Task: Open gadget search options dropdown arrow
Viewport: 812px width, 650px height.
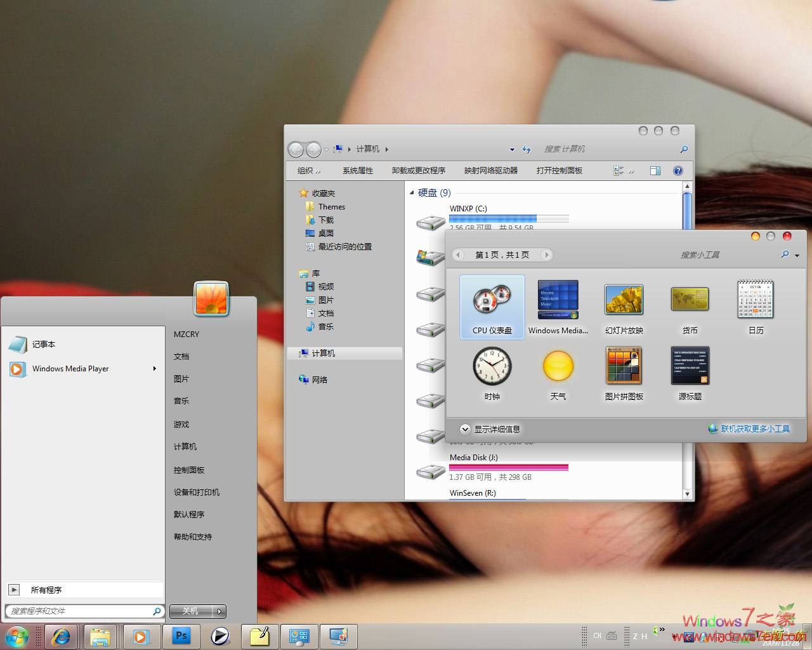Action: [797, 255]
